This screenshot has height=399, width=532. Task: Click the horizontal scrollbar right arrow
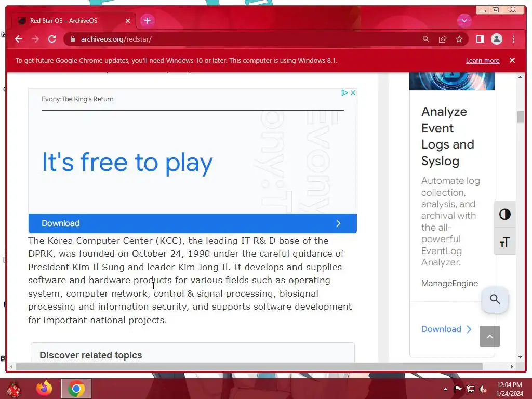(x=511, y=366)
